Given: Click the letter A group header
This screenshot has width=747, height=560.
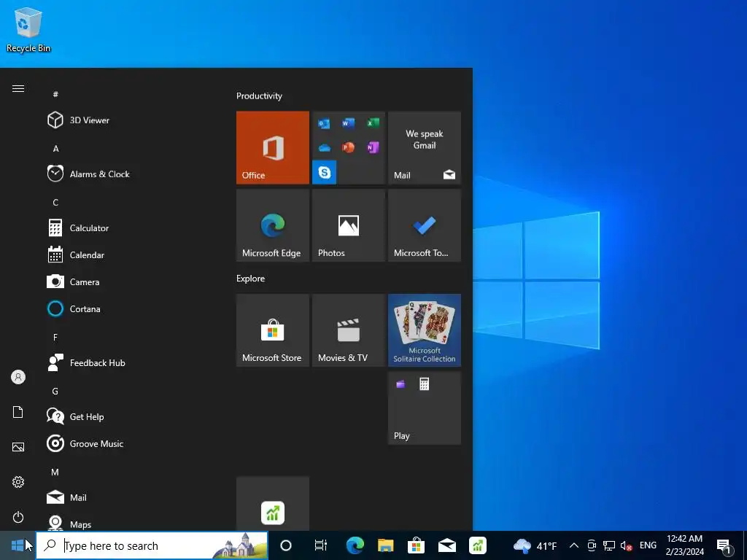Looking at the screenshot, I should pos(55,149).
